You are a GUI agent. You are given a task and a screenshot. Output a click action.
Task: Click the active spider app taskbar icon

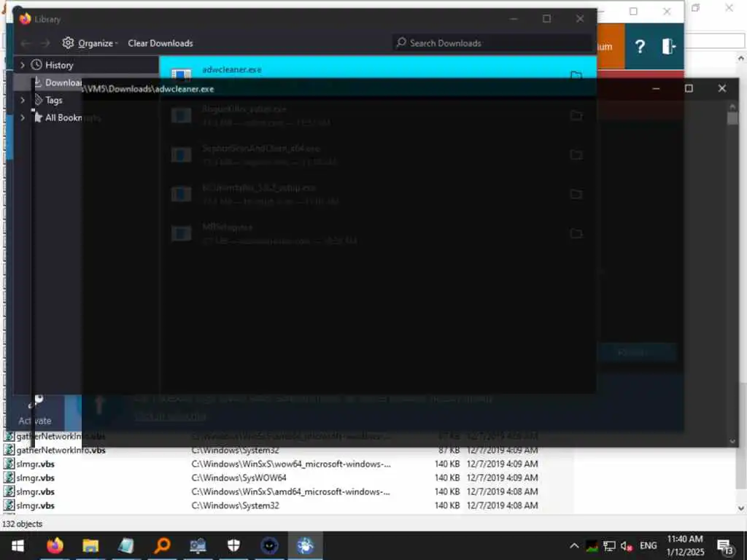click(305, 545)
